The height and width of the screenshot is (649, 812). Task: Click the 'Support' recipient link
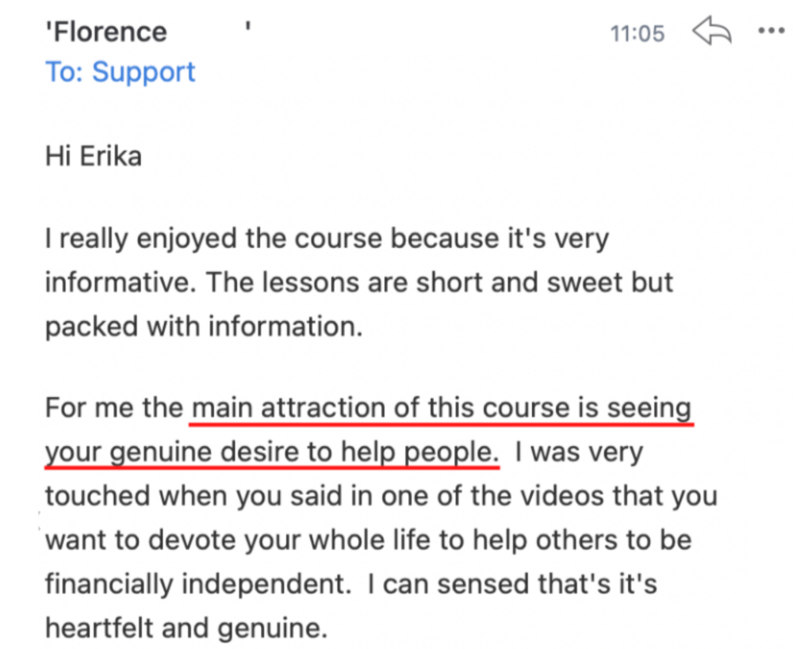[x=144, y=72]
